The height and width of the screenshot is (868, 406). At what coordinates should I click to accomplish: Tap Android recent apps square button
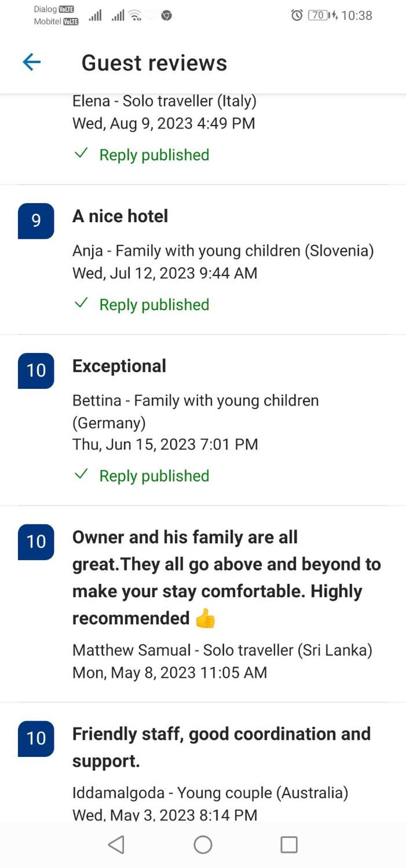tap(289, 845)
